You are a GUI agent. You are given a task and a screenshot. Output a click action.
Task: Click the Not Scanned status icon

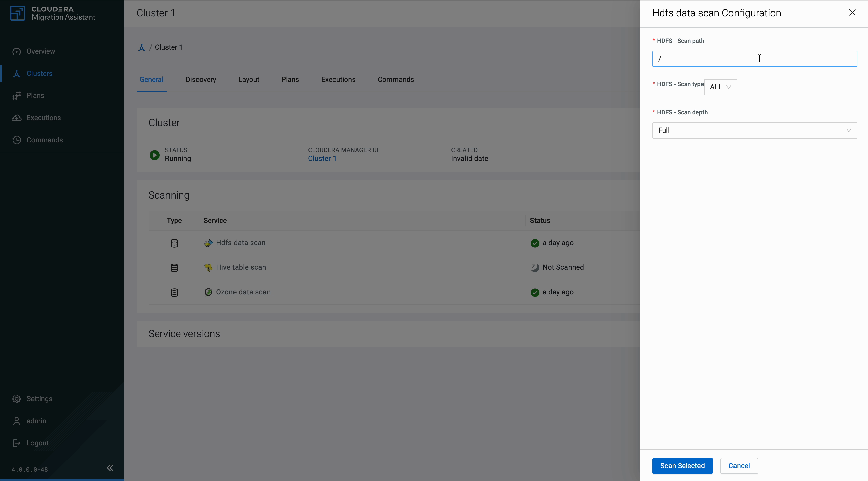coord(535,268)
